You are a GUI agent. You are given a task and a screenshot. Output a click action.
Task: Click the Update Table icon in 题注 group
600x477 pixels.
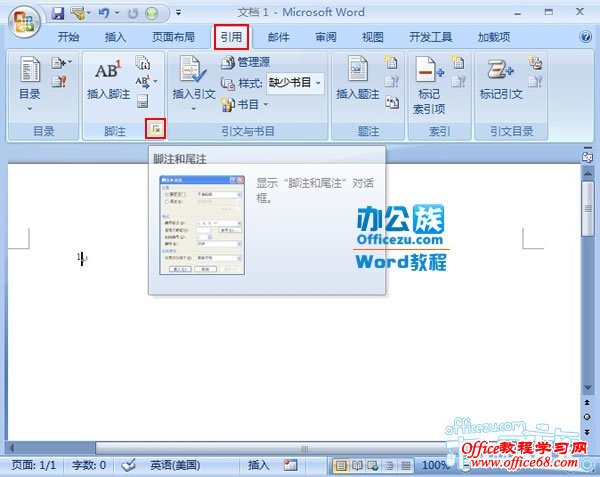(x=391, y=82)
